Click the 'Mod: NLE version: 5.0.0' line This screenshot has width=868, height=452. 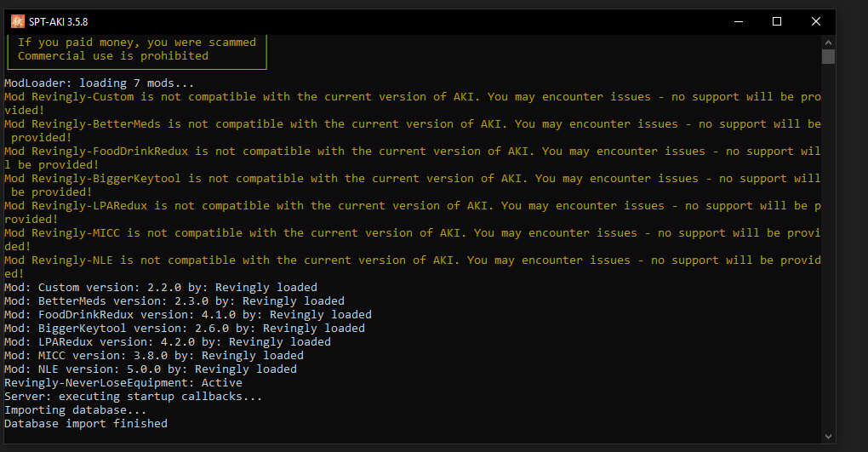151,369
